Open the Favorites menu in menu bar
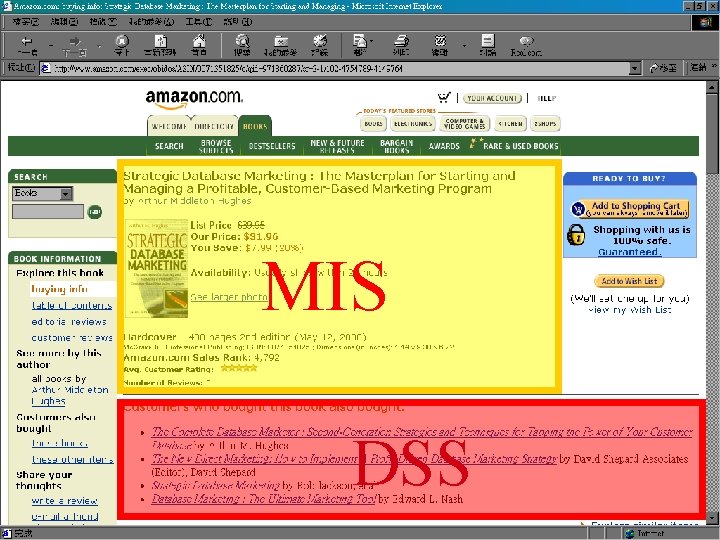The image size is (720, 540). point(151,22)
